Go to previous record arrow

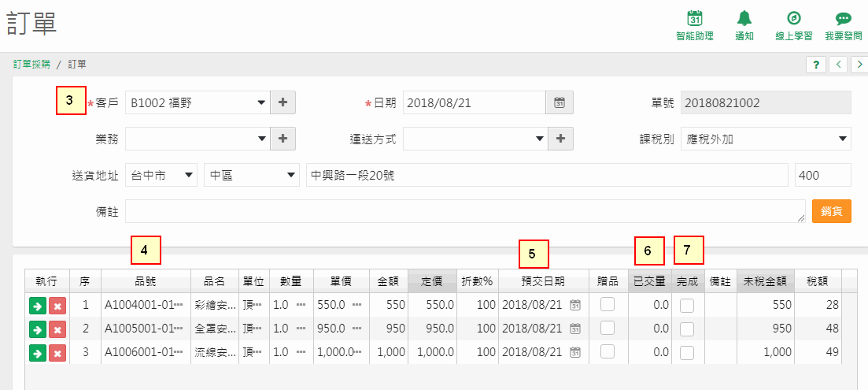pyautogui.click(x=838, y=65)
